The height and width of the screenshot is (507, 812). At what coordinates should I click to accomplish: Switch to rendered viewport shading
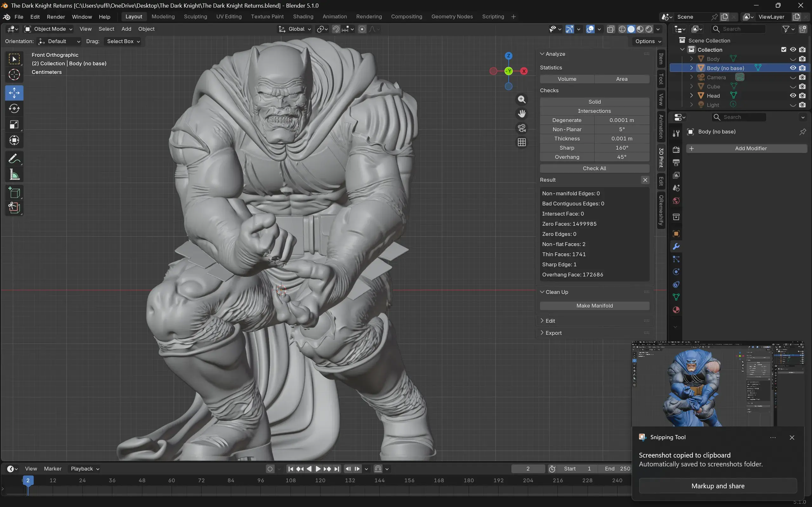[x=649, y=29]
